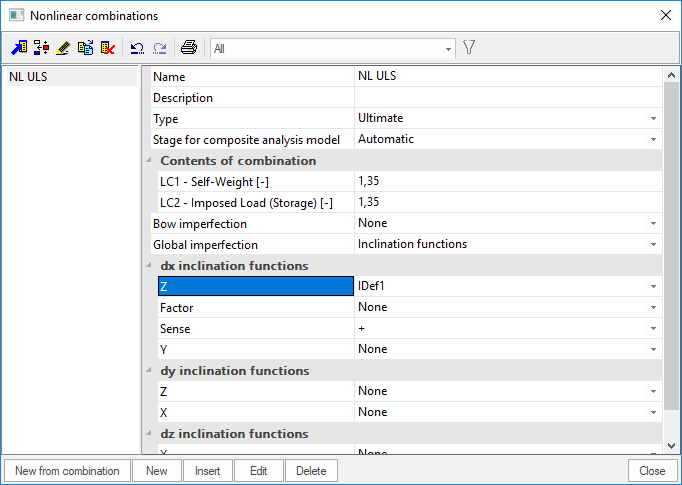Click the Print icon in toolbar
This screenshot has height=485, width=682.
[188, 47]
